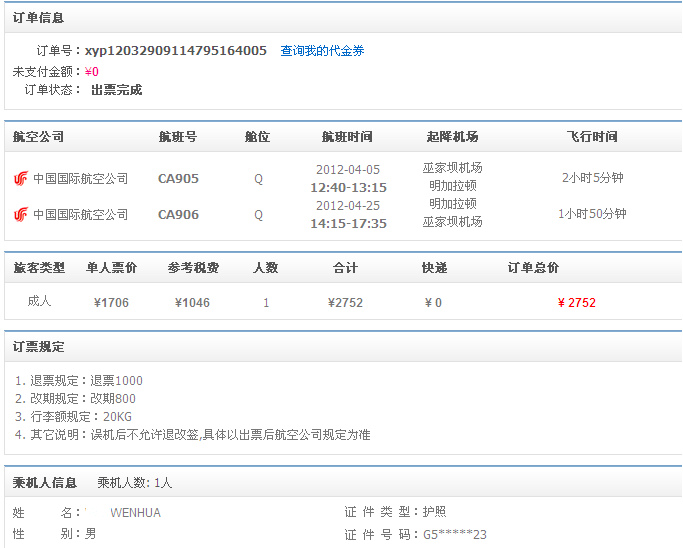This screenshot has width=683, height=548.
Task: Click the 订票规定 section header
Action: (x=38, y=347)
